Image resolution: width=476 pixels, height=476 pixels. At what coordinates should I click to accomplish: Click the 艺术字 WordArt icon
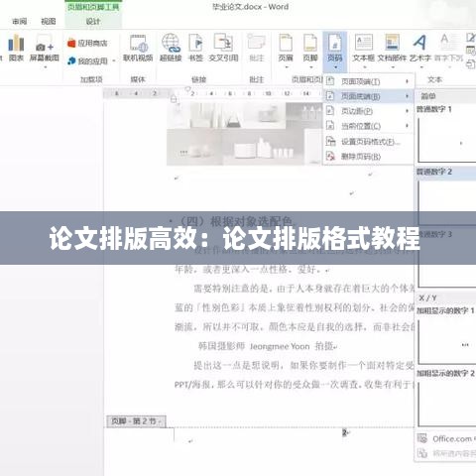[x=419, y=43]
